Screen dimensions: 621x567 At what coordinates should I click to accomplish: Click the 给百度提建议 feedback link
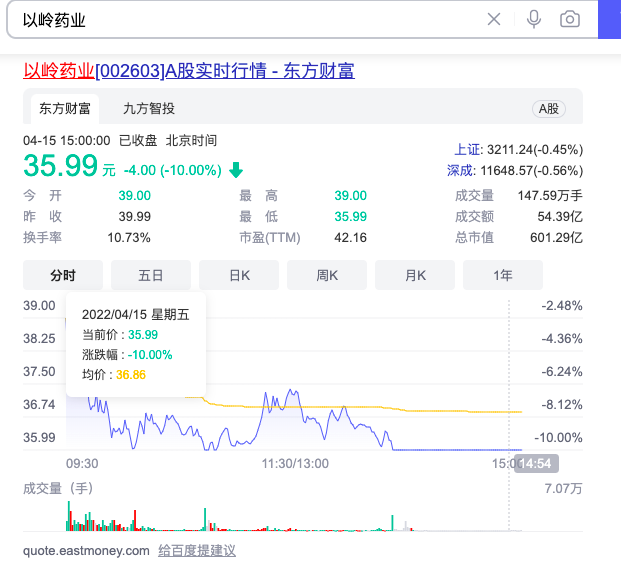(x=197, y=551)
